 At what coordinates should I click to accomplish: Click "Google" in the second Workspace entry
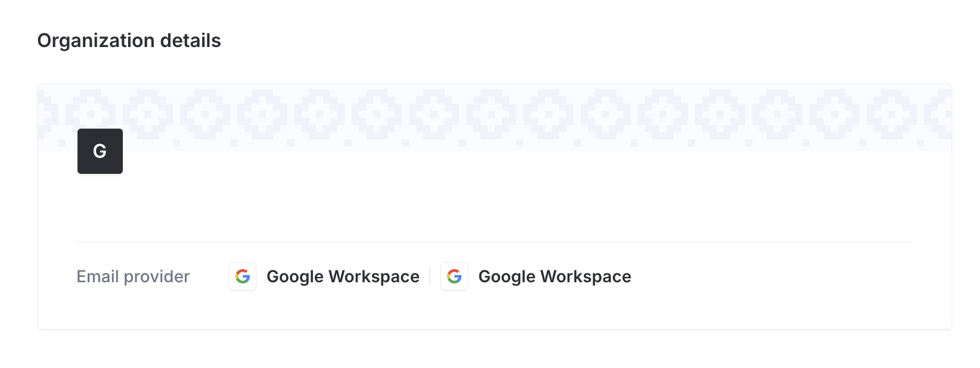[x=507, y=276]
